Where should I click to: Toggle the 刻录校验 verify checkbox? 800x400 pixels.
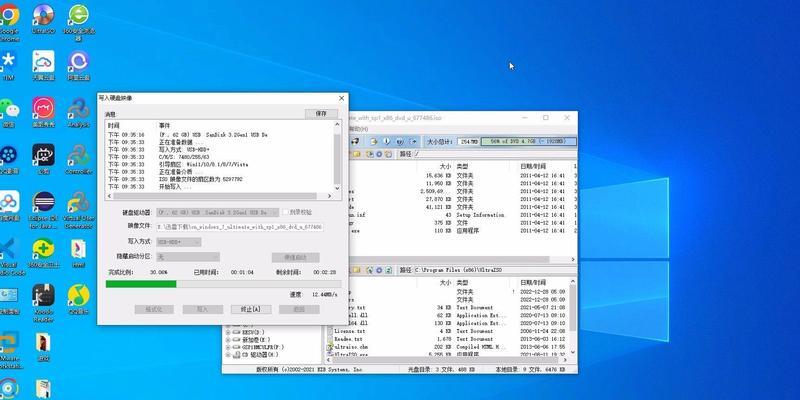285,212
